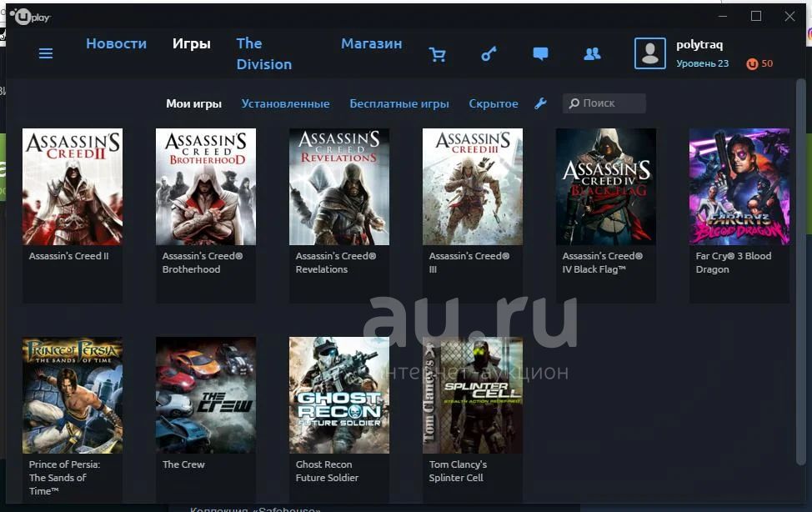Minimize the Uplay window

[x=723, y=17]
